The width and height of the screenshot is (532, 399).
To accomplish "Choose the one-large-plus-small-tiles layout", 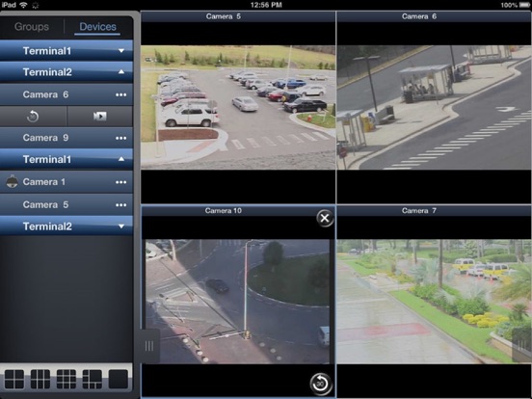I will (x=92, y=379).
